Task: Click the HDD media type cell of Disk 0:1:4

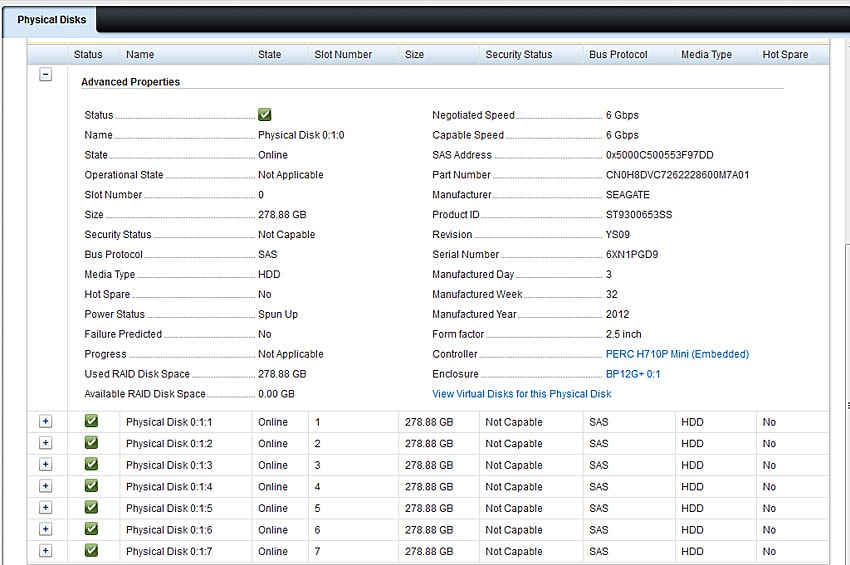Action: point(716,487)
